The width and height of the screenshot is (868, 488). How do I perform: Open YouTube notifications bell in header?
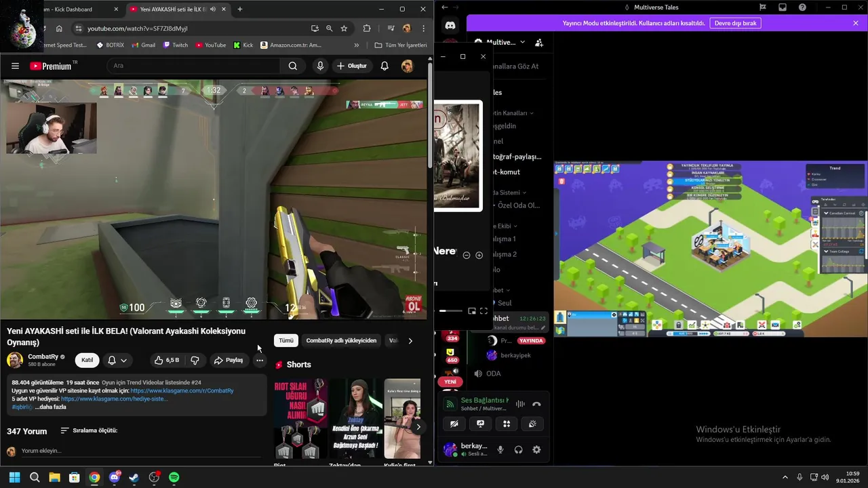384,66
